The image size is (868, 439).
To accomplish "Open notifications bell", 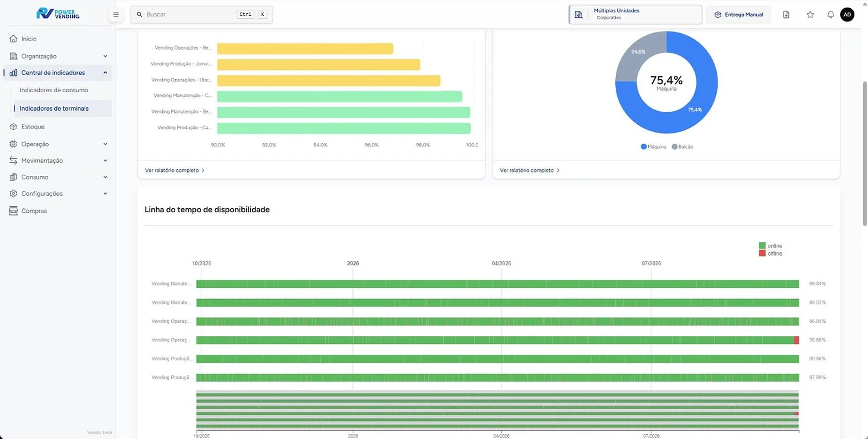I will coord(831,15).
